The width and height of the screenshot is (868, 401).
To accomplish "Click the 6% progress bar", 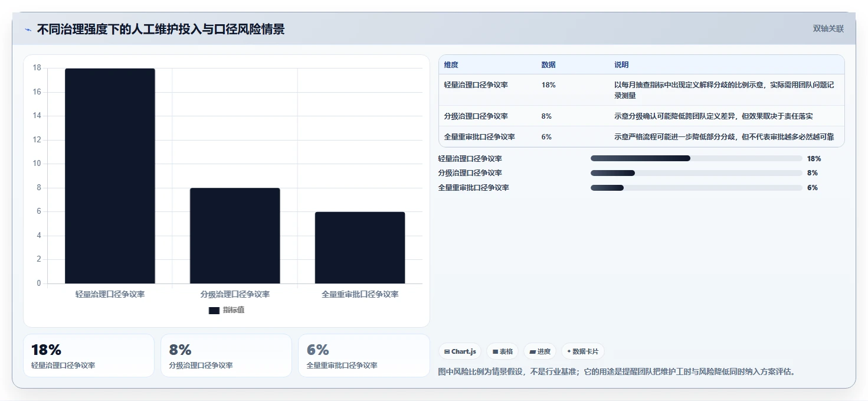I will tap(696, 188).
